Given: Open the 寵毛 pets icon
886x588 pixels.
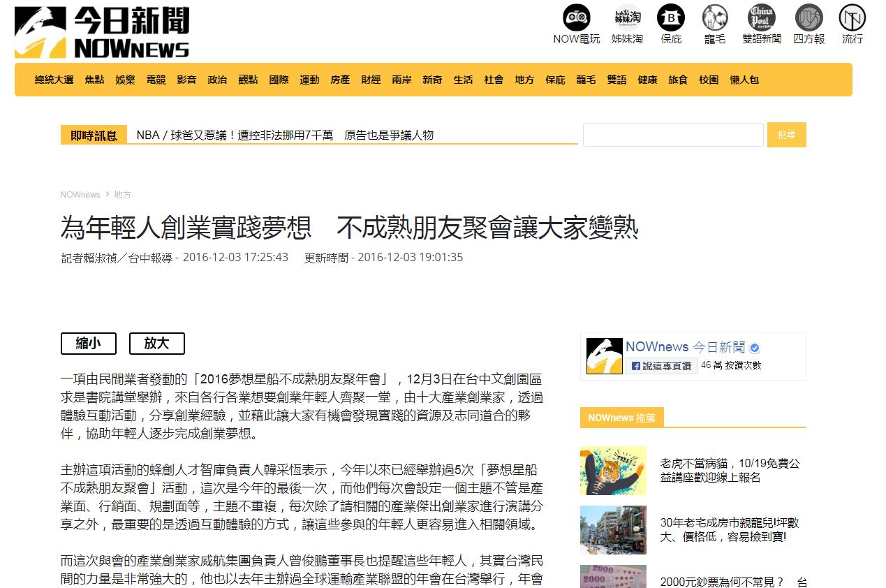Looking at the screenshot, I should pyautogui.click(x=714, y=18).
